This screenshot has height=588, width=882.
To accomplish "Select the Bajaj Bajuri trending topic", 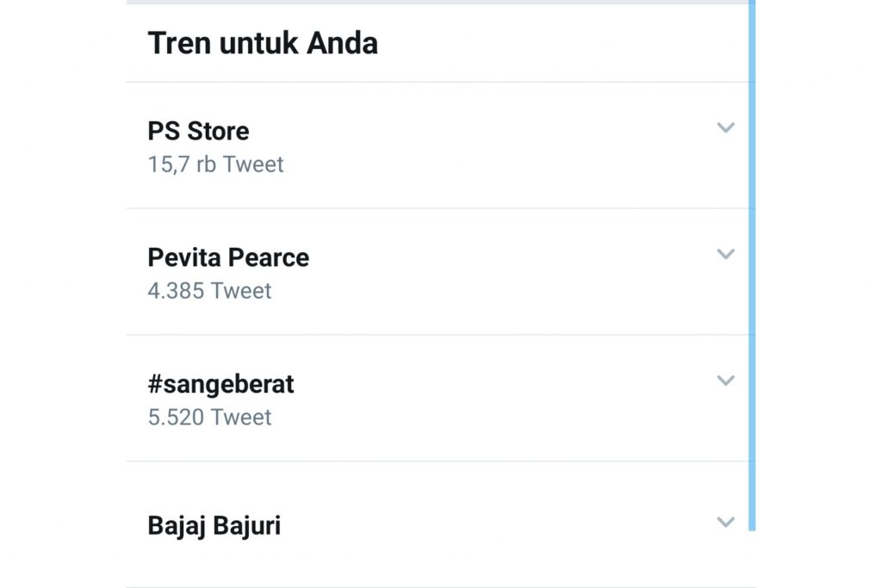I will click(x=214, y=525).
